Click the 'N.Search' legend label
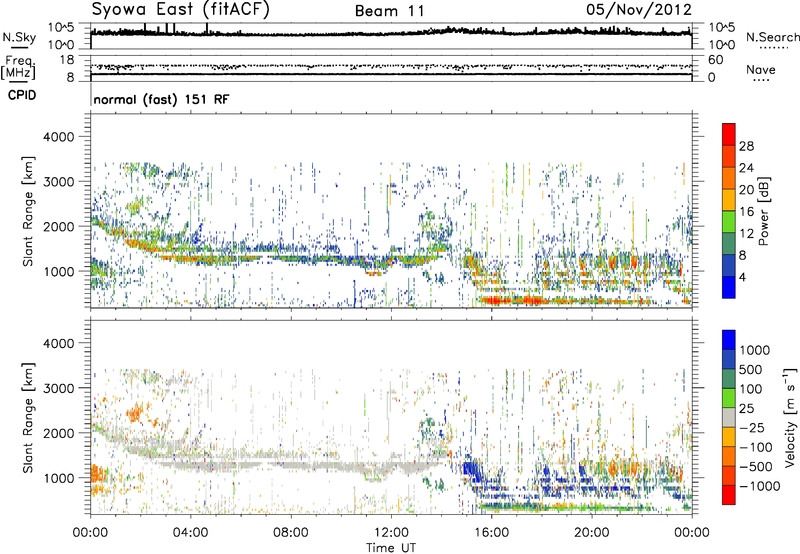This screenshot has height=554, width=800. (772, 37)
